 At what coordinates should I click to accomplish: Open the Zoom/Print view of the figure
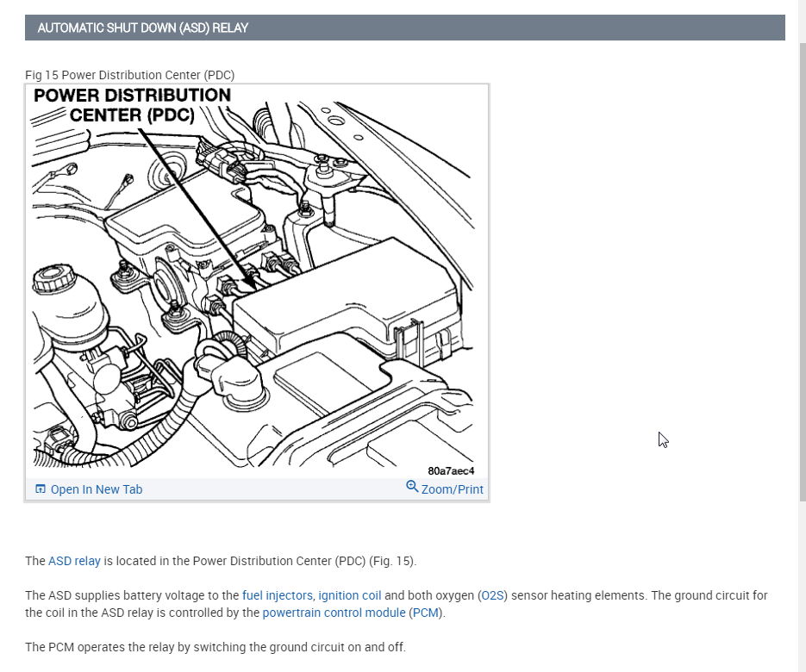coord(452,489)
